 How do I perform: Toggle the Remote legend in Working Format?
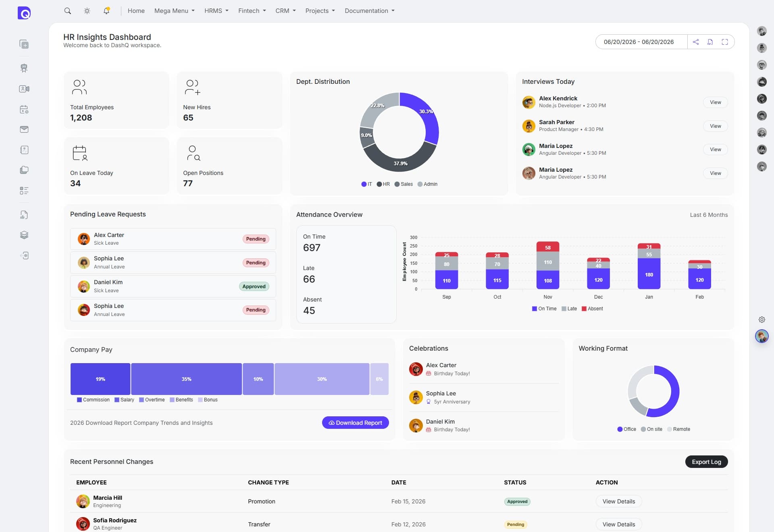[x=679, y=429]
